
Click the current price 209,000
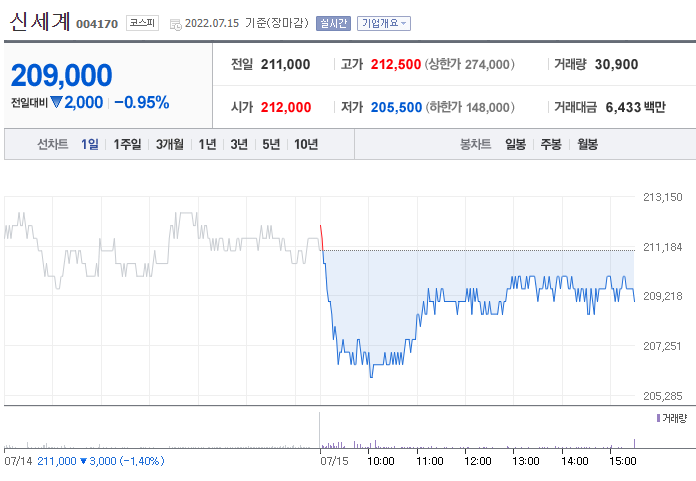(x=61, y=75)
